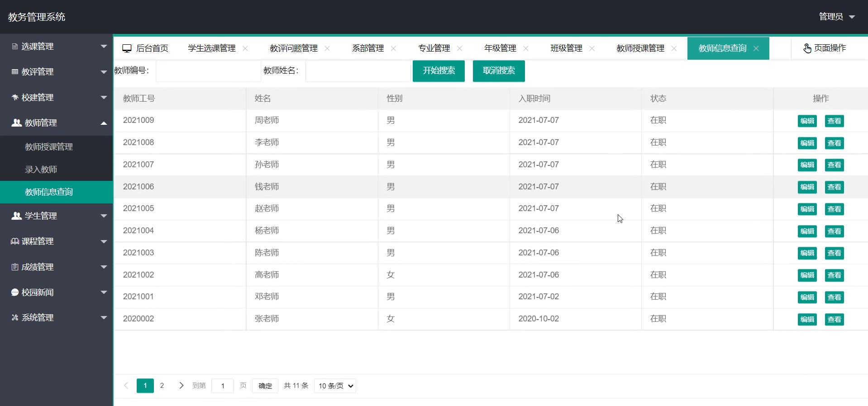Close the 系部管理 tab
The height and width of the screenshot is (406, 868).
(x=393, y=48)
